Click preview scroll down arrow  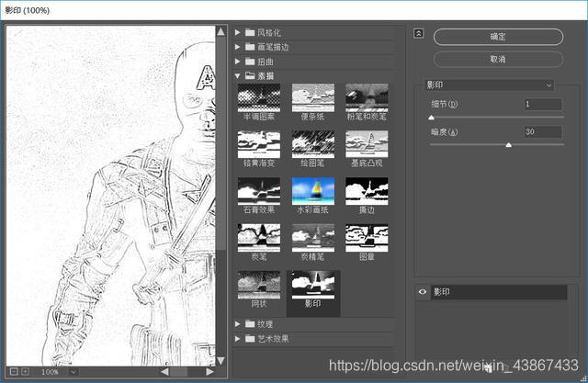pyautogui.click(x=220, y=361)
